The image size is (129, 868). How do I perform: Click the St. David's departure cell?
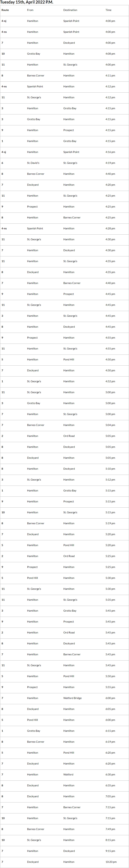[33, 163]
